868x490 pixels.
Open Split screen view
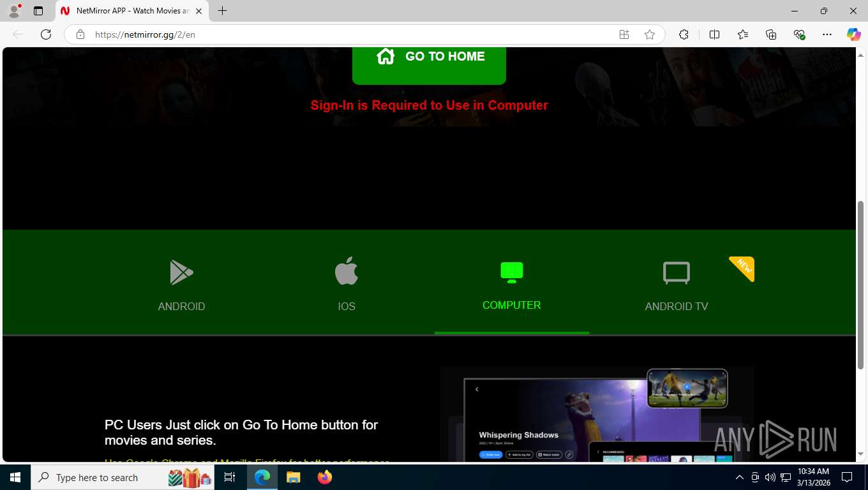pos(715,34)
